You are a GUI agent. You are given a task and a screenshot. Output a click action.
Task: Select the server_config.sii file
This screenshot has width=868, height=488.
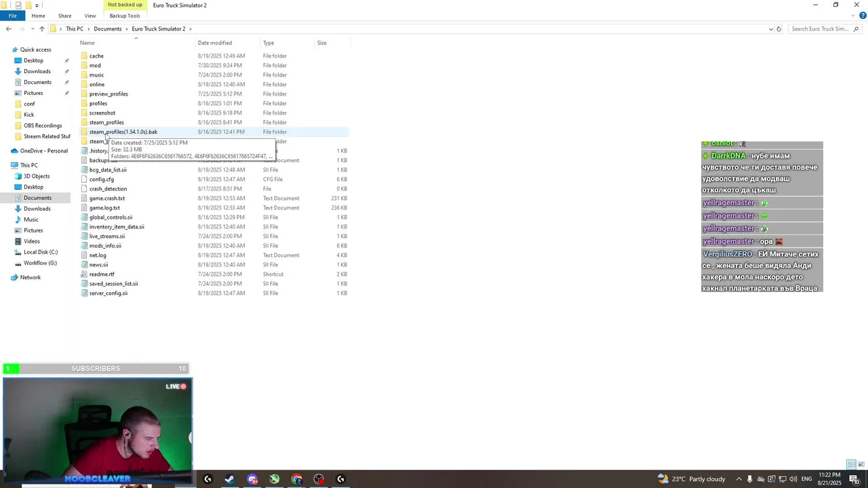108,293
